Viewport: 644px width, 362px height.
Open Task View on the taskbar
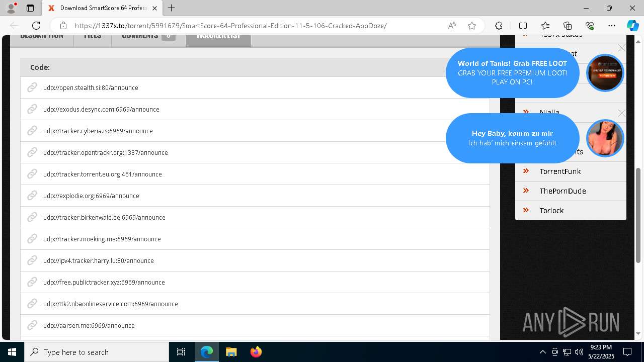[x=181, y=352]
